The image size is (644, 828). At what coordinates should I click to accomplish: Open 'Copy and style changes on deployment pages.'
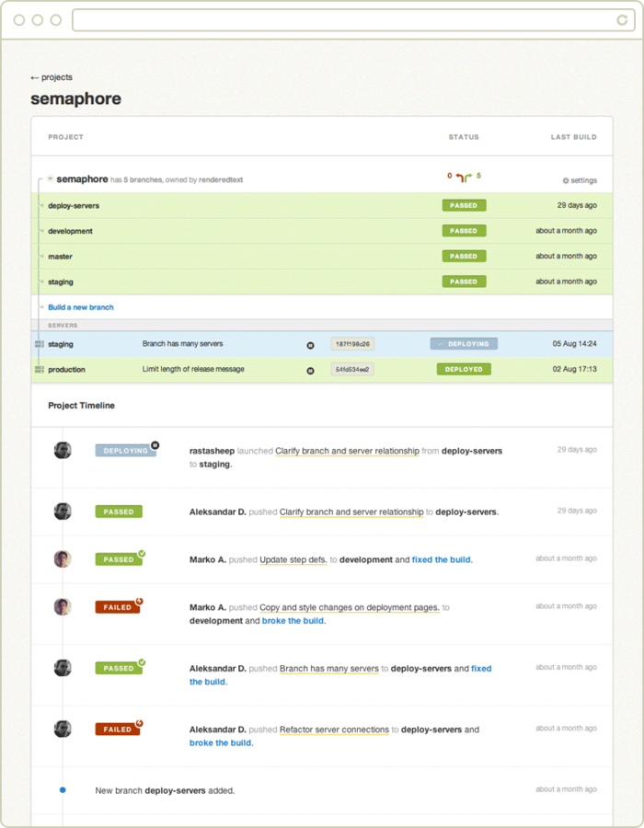350,607
